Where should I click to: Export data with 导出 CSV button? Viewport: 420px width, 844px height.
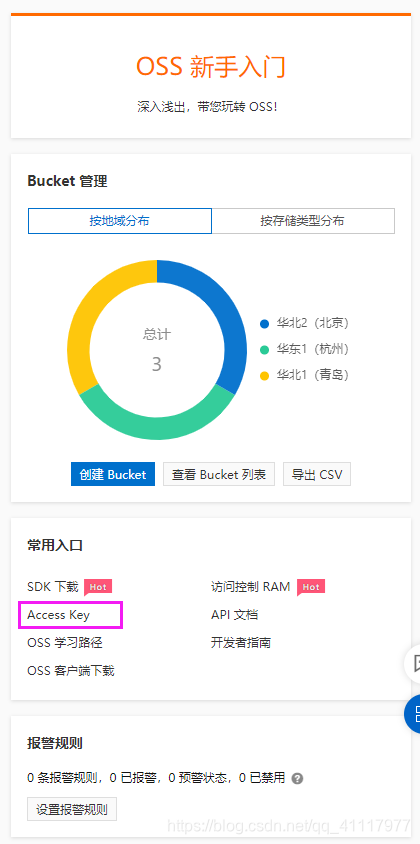pyautogui.click(x=317, y=474)
